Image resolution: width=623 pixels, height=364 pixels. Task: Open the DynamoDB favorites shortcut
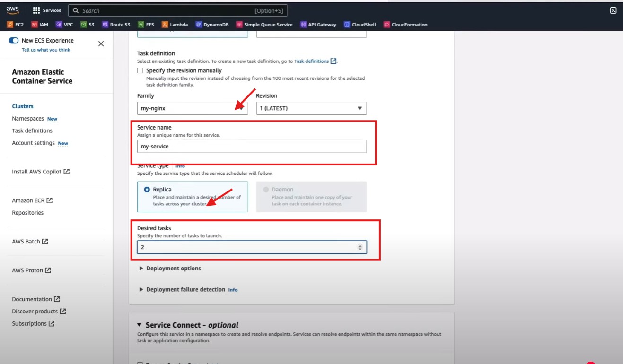[x=212, y=25]
